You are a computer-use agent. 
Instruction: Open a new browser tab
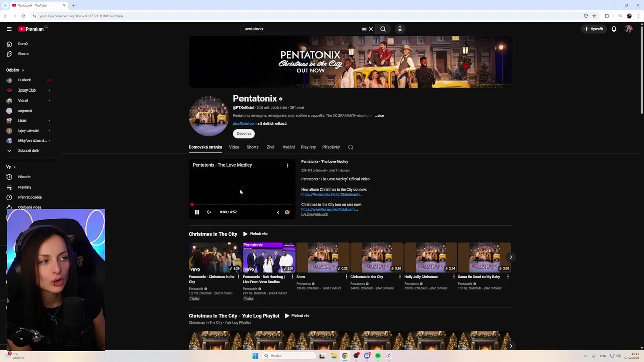point(73,5)
